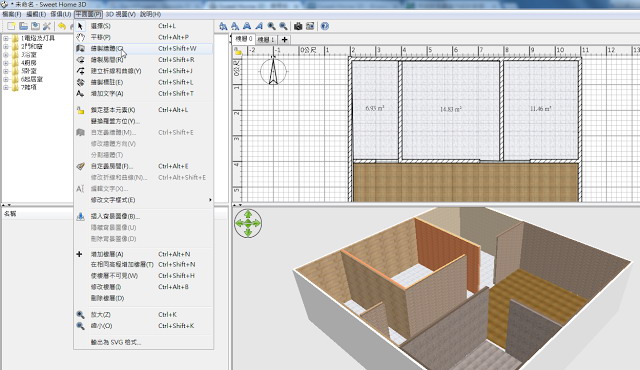The height and width of the screenshot is (370, 640).
Task: Open the 編輯(E) menu
Action: tap(36, 14)
